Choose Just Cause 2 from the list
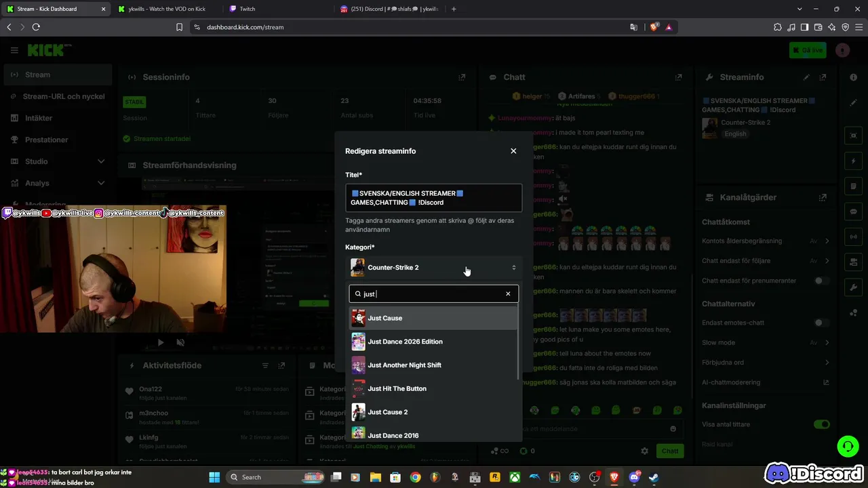The height and width of the screenshot is (488, 868). click(x=433, y=412)
